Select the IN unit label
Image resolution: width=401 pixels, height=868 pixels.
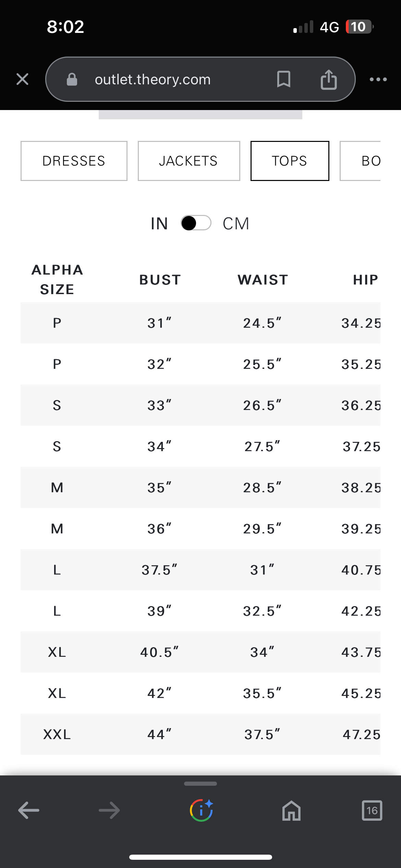click(159, 224)
